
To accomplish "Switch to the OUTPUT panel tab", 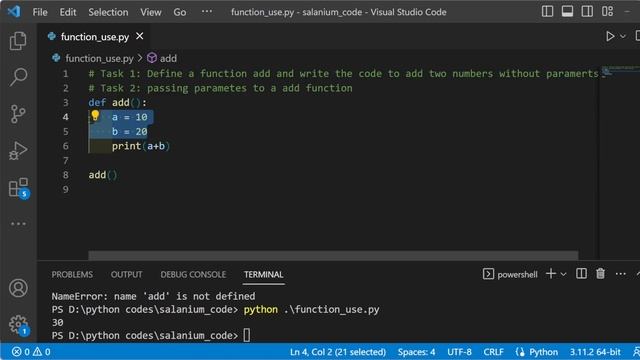I will pos(127,274).
